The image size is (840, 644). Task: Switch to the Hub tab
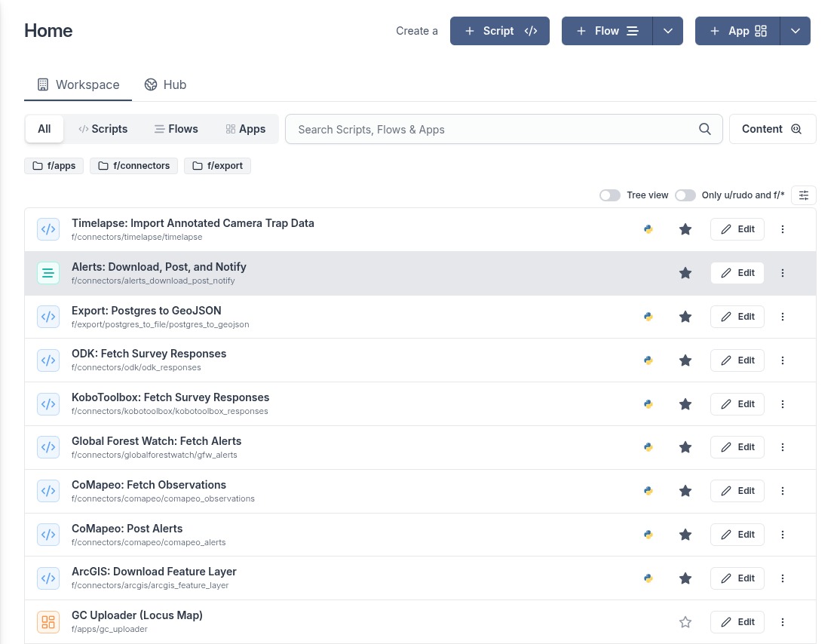[x=165, y=84]
